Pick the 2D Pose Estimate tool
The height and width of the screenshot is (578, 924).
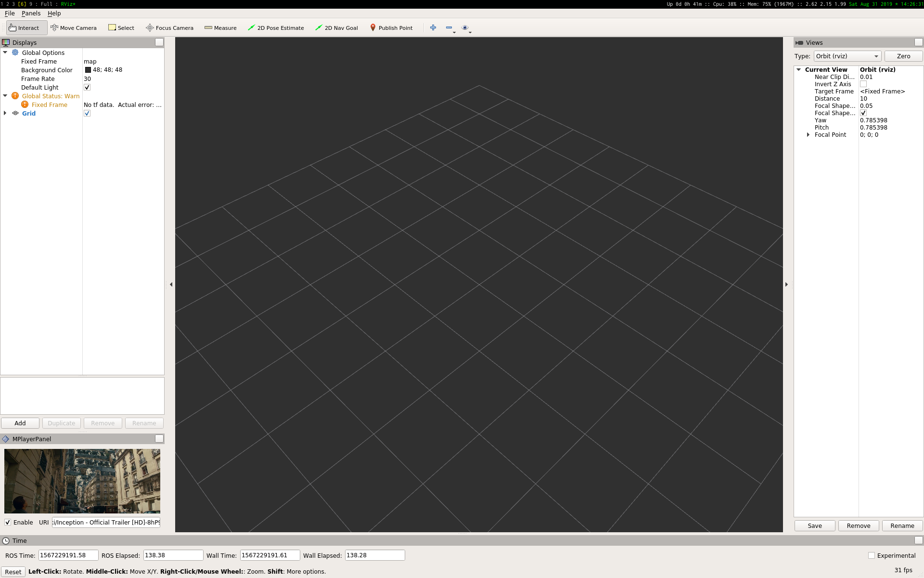(276, 28)
